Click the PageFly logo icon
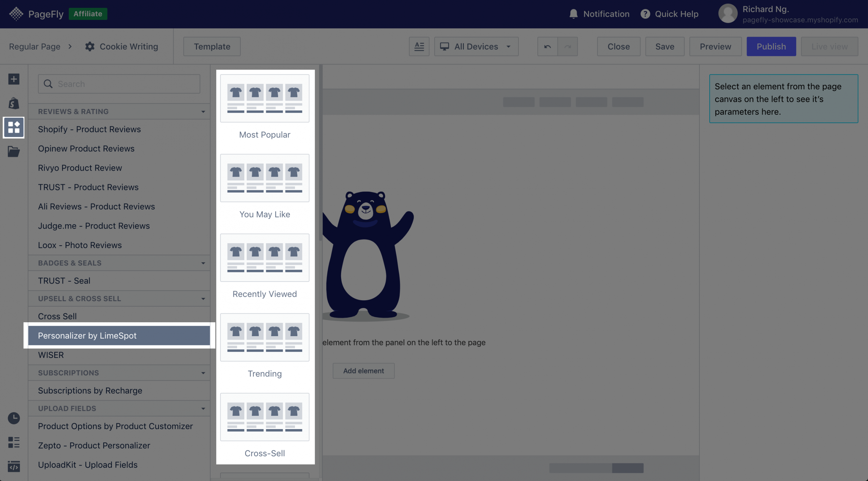Image resolution: width=868 pixels, height=481 pixels. (x=16, y=14)
